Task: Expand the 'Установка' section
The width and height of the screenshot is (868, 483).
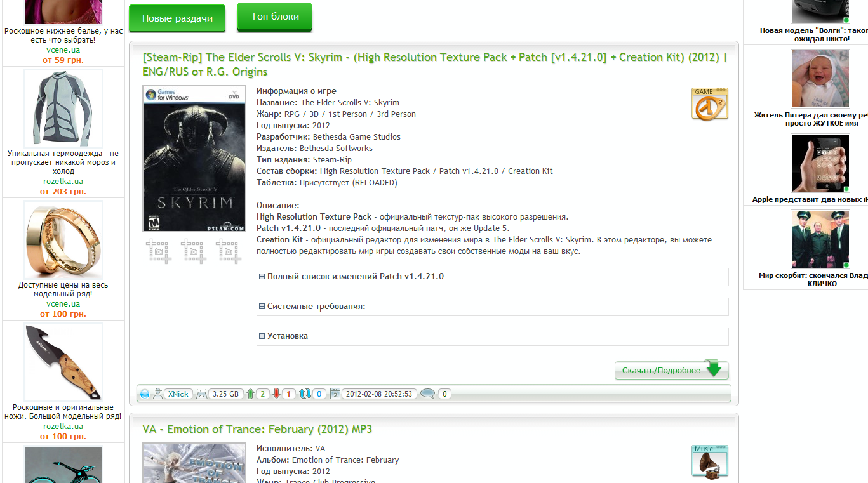Action: [492, 336]
